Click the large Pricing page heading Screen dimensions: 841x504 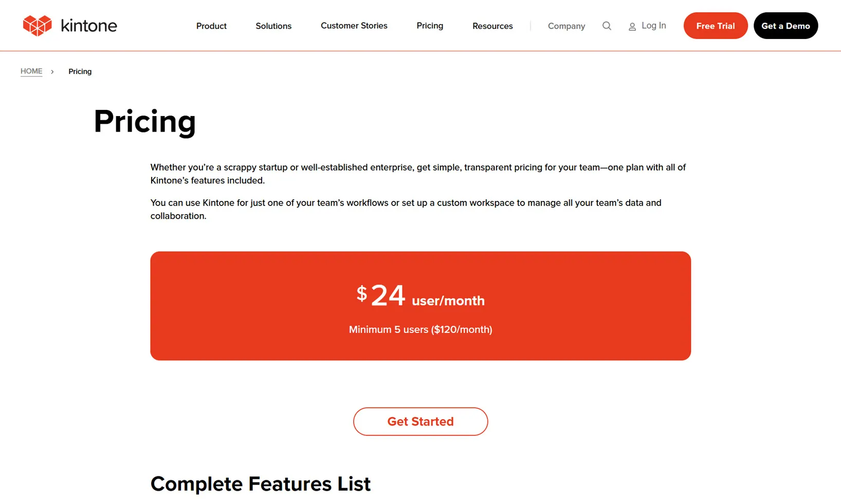pyautogui.click(x=145, y=122)
